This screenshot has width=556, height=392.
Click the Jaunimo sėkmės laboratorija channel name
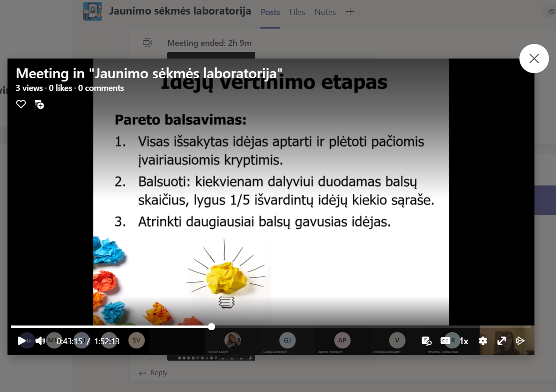click(180, 11)
